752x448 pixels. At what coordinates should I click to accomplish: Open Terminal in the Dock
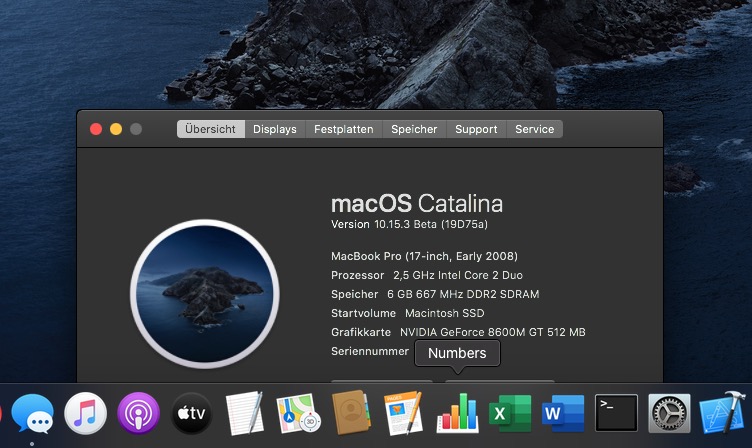pos(616,413)
